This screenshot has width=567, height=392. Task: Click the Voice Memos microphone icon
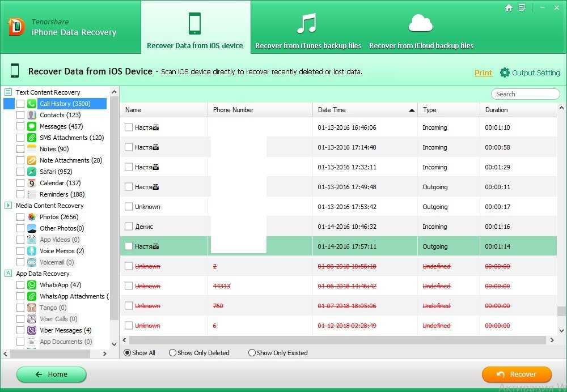click(32, 251)
